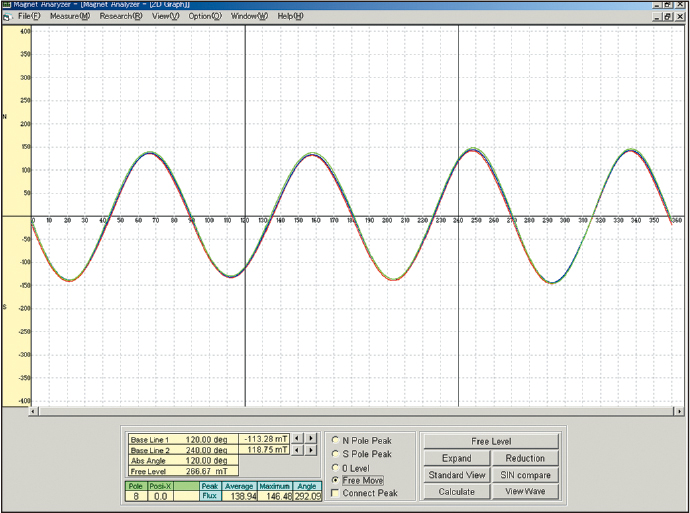690x513 pixels.
Task: Click the Base Line 1 angle 120.00 deg
Action: (x=206, y=440)
